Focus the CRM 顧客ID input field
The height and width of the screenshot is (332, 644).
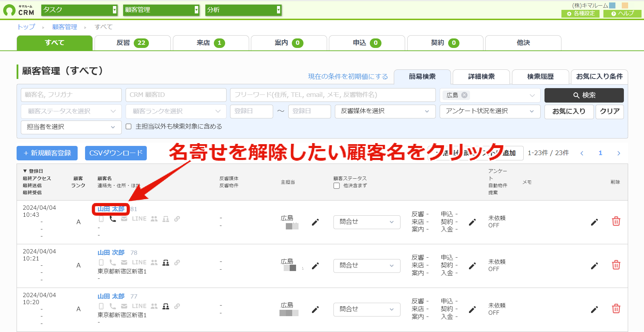[176, 95]
